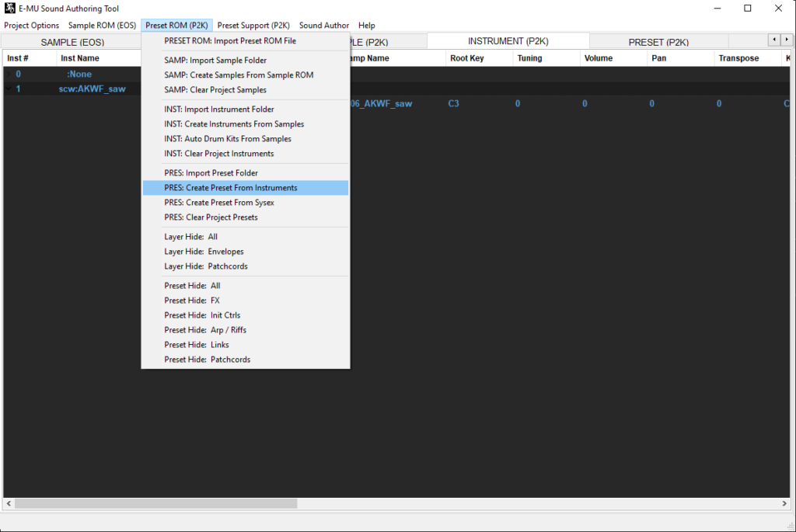796x532 pixels.
Task: Select PRES: Create Preset From Sysex
Action: tap(246, 203)
